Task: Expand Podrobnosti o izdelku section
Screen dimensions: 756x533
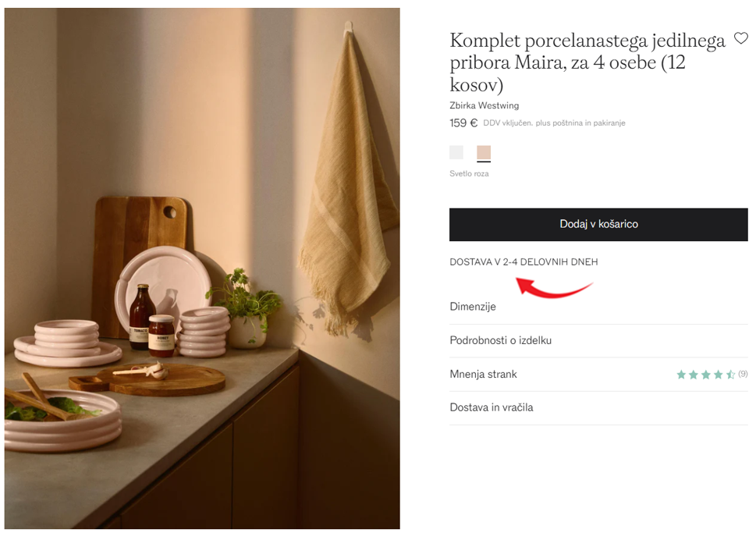Action: [598, 340]
